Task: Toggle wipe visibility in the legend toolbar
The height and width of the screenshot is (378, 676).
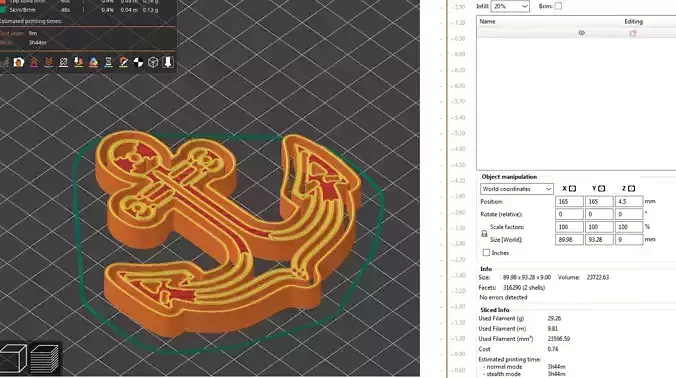Action: point(19,62)
